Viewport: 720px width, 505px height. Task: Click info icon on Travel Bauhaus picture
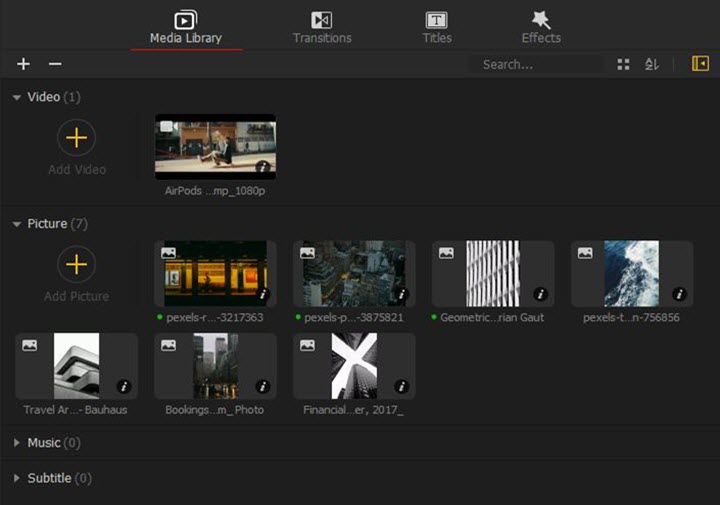125,386
